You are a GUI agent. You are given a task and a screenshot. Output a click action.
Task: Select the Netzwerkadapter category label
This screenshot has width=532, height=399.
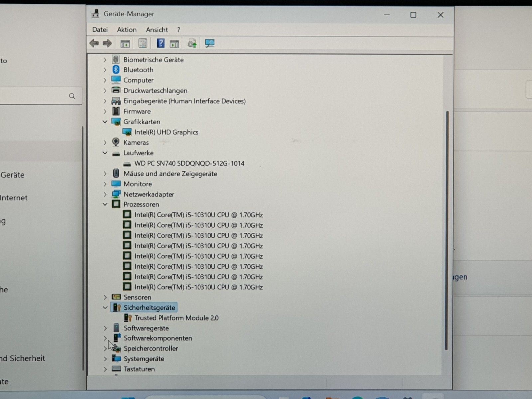tap(149, 194)
